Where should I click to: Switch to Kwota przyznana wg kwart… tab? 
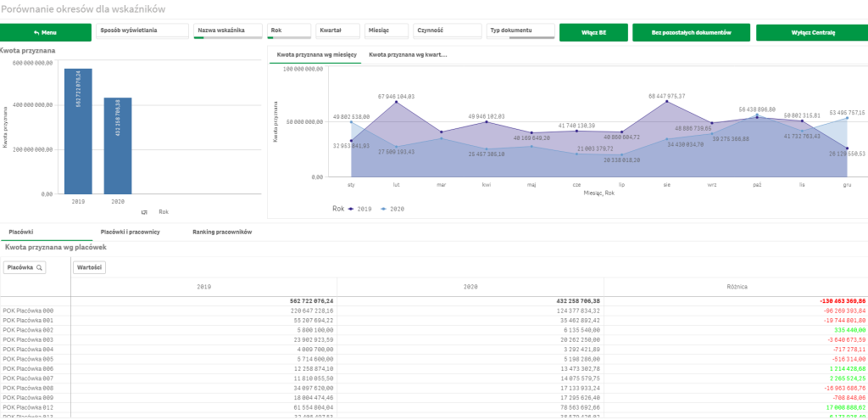[408, 55]
